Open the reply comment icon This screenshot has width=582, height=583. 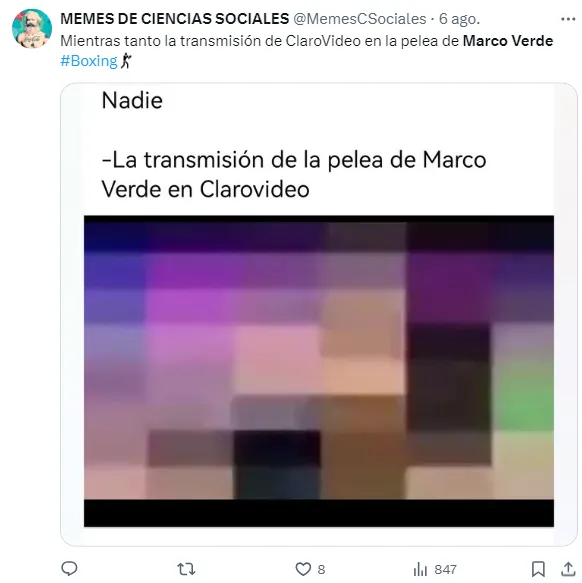click(69, 568)
